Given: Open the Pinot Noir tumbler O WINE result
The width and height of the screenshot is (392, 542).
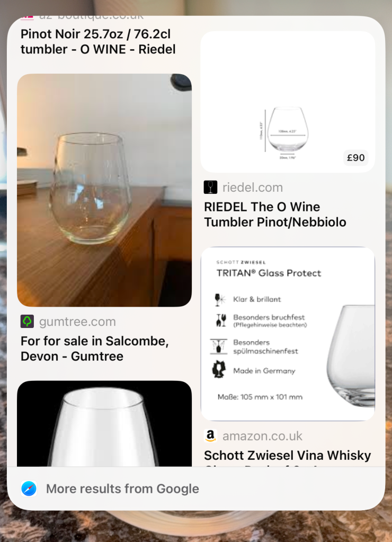Looking at the screenshot, I should tap(98, 42).
